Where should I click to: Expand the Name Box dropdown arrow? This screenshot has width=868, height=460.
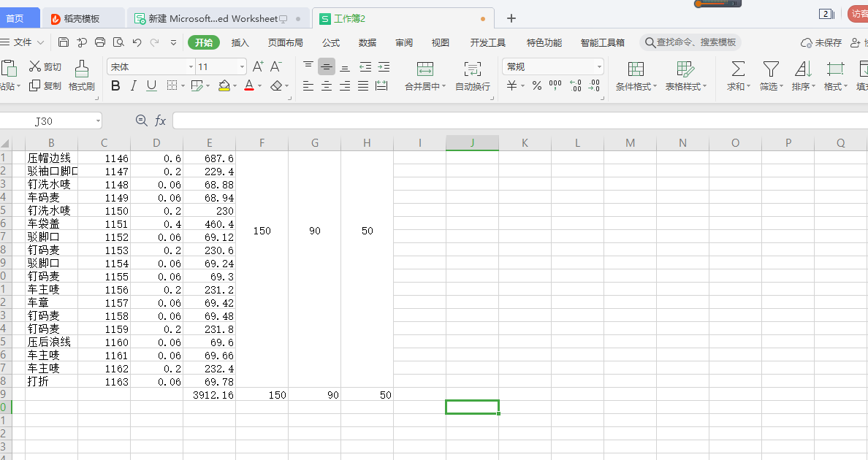98,120
